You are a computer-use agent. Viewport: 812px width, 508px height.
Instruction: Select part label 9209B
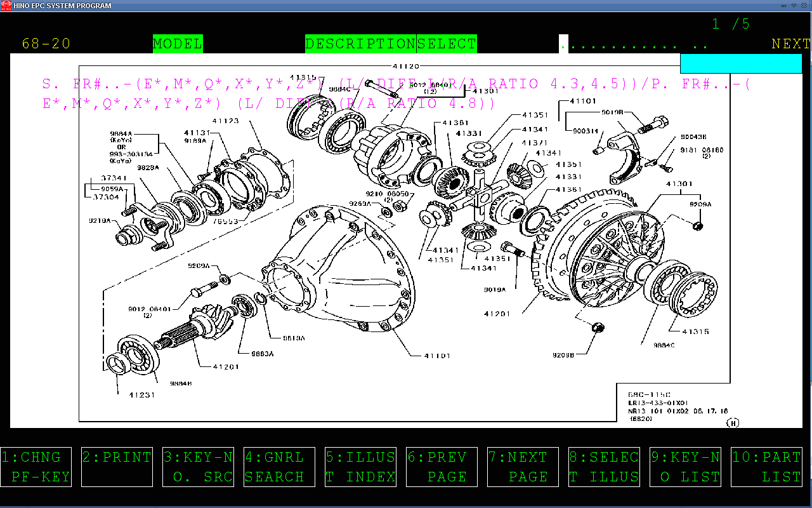[563, 355]
